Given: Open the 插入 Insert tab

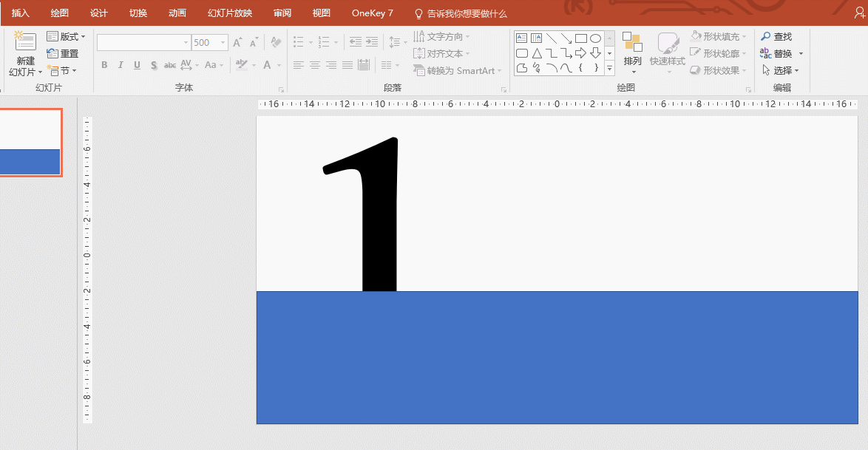Looking at the screenshot, I should 21,13.
